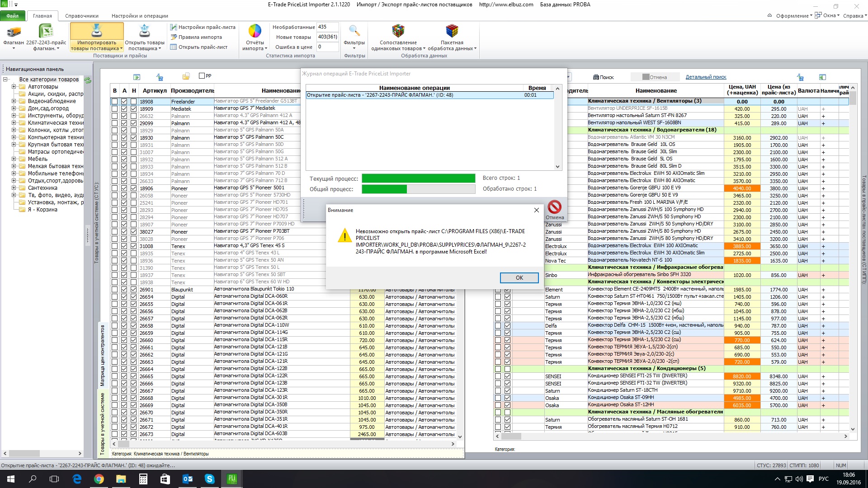
Task: Toggle checked box in Element row, right grid
Action: tap(507, 290)
